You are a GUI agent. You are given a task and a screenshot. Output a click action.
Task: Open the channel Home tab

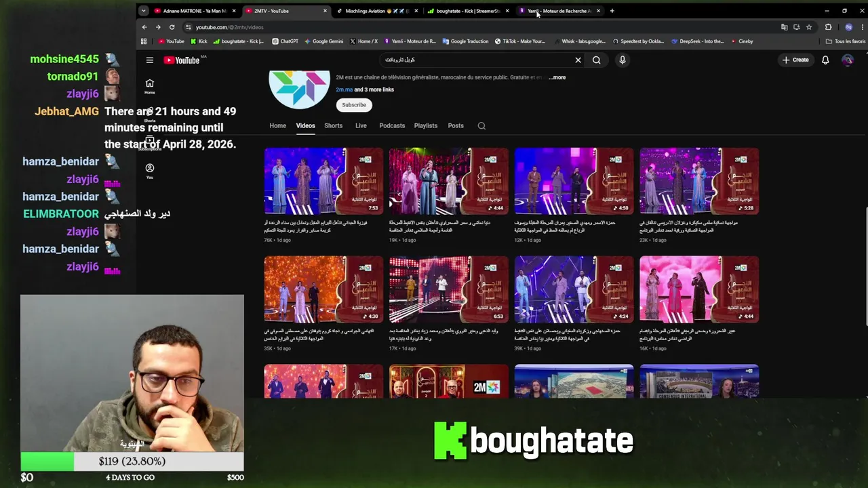point(277,125)
